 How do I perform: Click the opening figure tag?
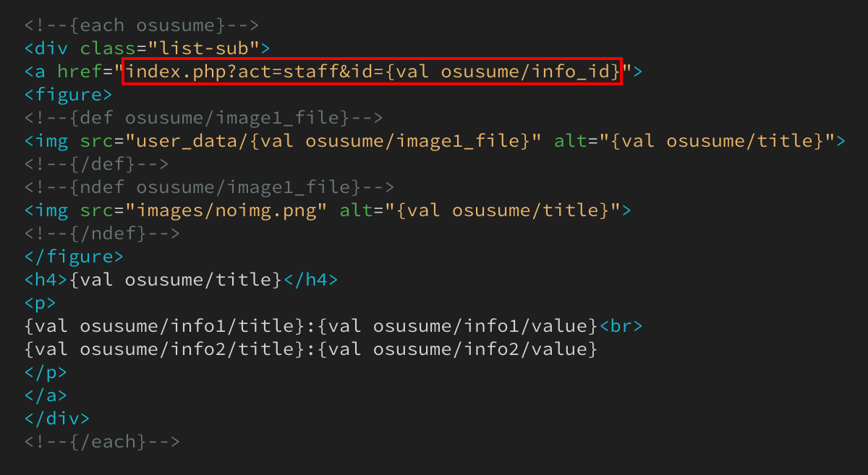pos(68,95)
